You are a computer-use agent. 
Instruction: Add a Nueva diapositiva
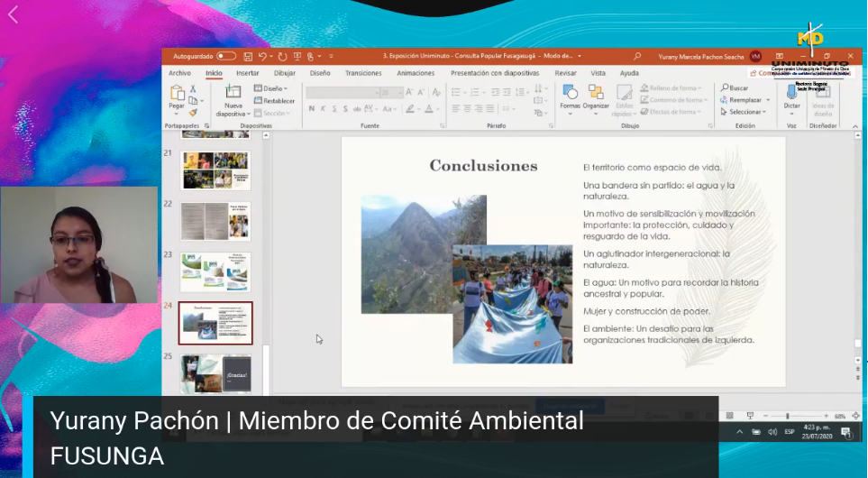(233, 101)
